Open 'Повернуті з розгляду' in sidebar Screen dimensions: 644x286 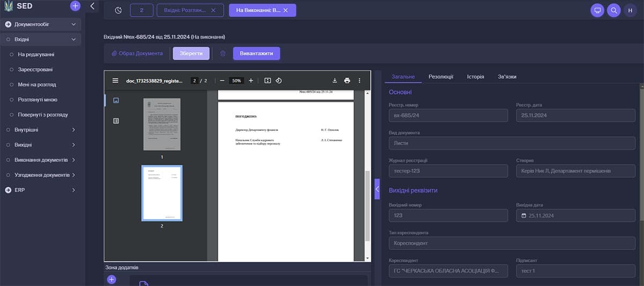(x=43, y=114)
